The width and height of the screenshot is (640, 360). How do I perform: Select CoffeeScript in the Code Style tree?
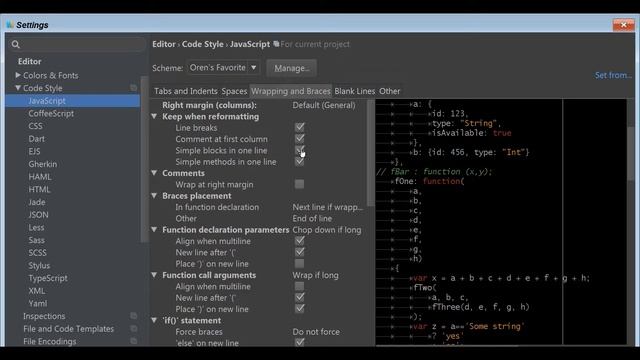pyautogui.click(x=51, y=113)
